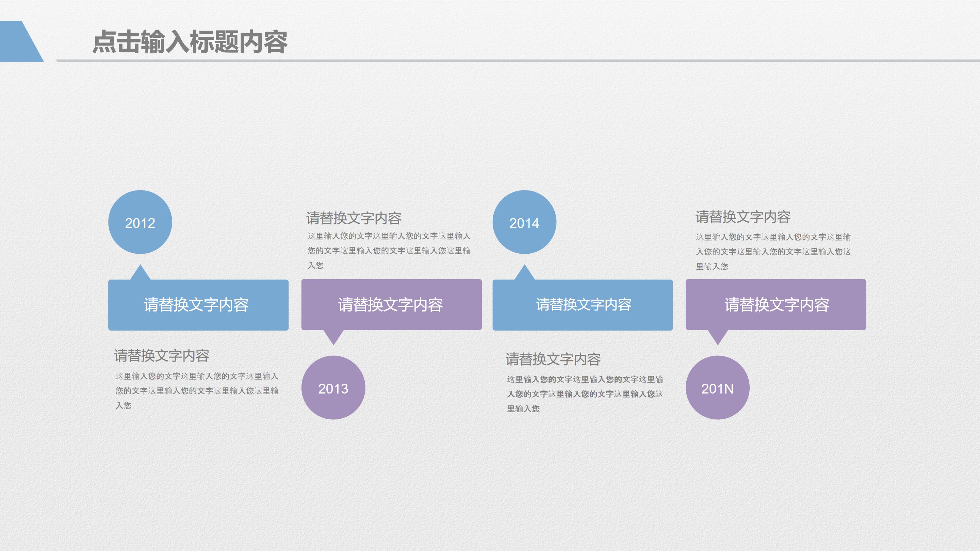Click the 请替换文字内容 text inside the 2014 bubble
The height and width of the screenshot is (551, 980).
coord(583,304)
